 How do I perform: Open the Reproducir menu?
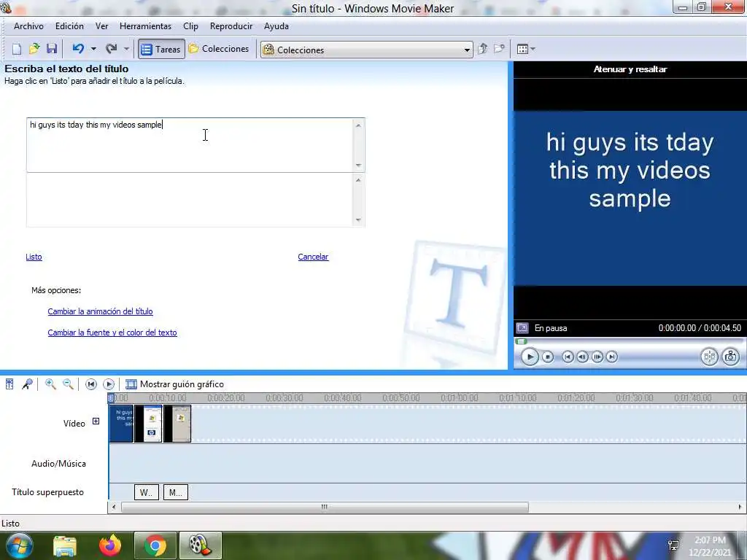[x=231, y=27]
